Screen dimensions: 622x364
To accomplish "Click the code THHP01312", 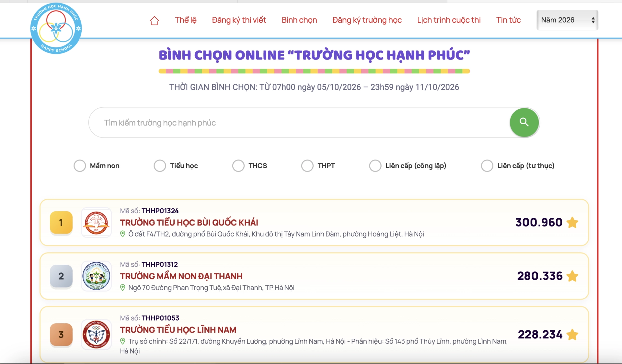I will pos(160,265).
